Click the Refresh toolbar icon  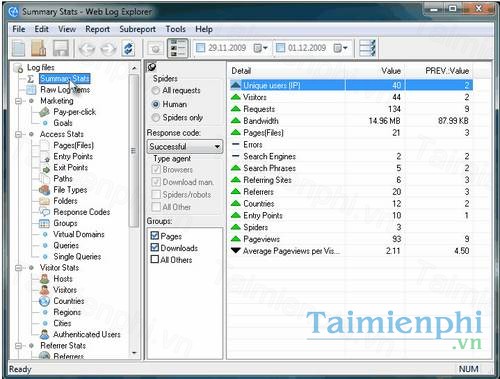128,49
